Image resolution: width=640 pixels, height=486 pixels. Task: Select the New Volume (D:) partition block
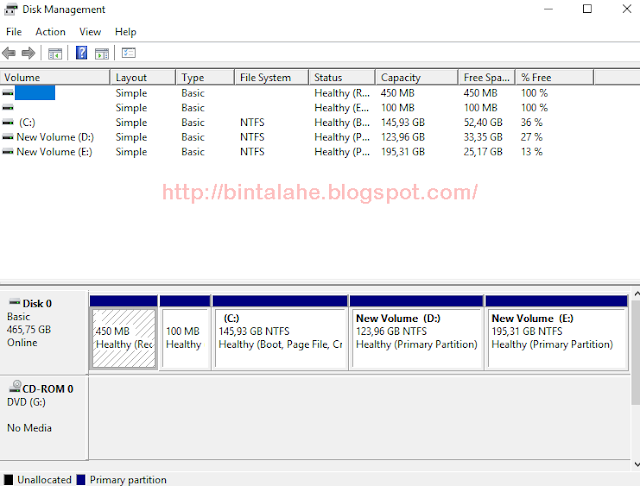pos(417,338)
